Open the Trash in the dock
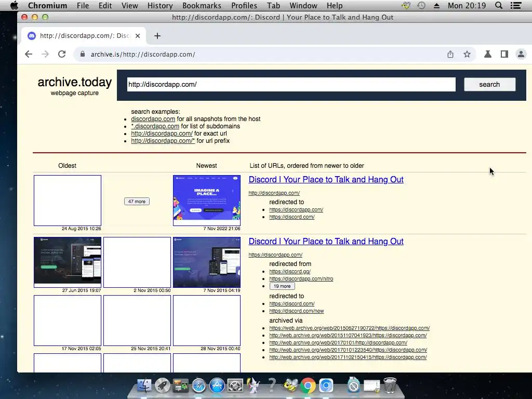 (390, 385)
